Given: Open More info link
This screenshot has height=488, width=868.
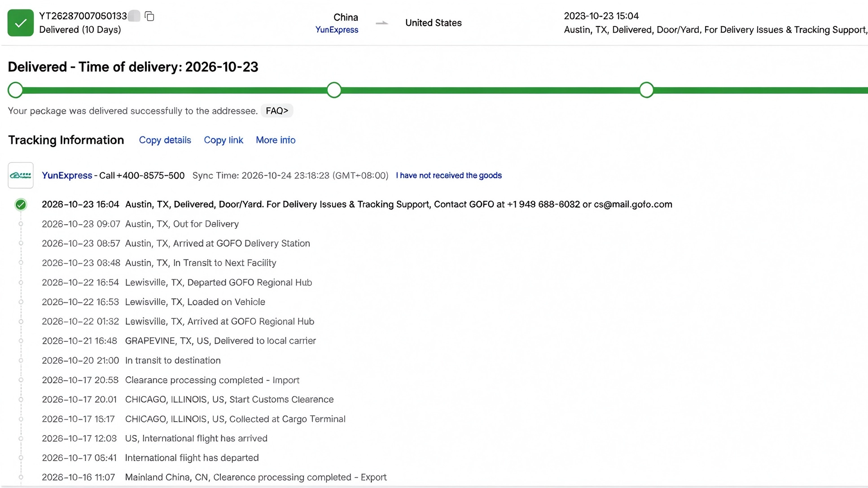Looking at the screenshot, I should click(x=276, y=140).
